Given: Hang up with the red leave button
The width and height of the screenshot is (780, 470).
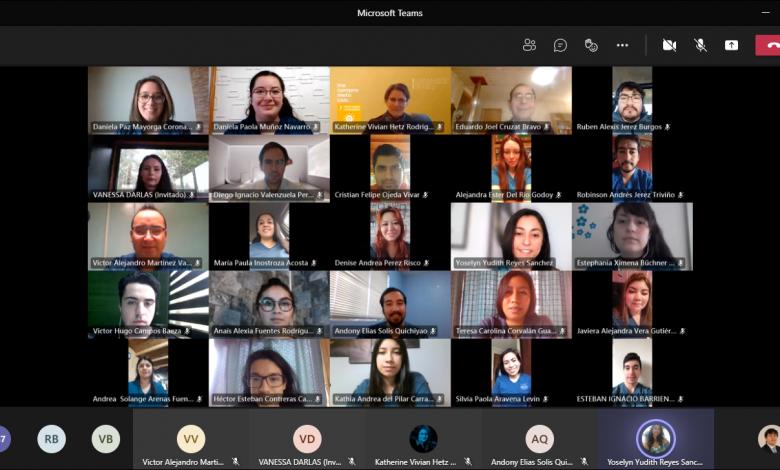Looking at the screenshot, I should [768, 45].
